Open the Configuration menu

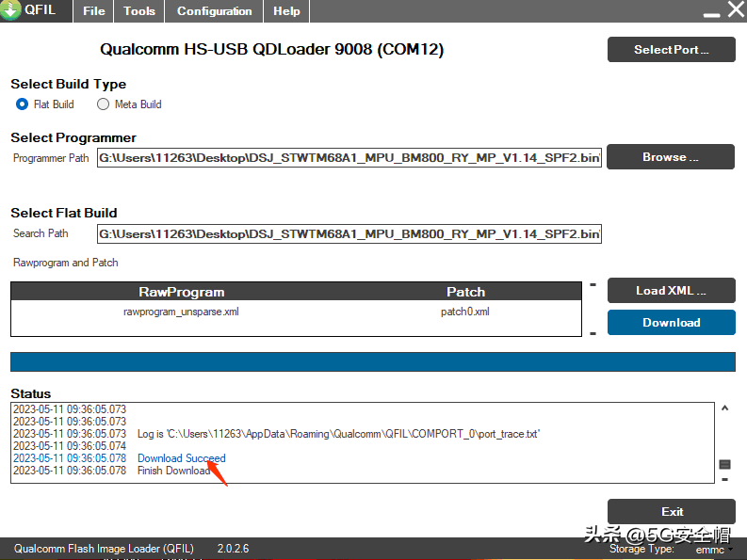tap(215, 11)
